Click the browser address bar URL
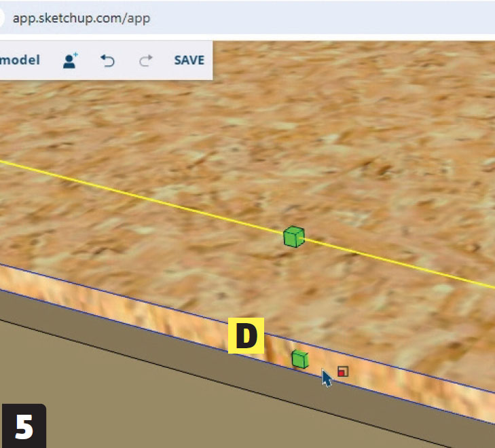The height and width of the screenshot is (448, 495). [x=81, y=18]
